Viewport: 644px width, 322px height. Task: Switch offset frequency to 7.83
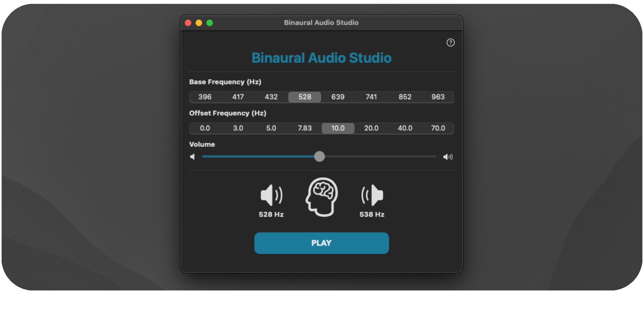(x=305, y=128)
